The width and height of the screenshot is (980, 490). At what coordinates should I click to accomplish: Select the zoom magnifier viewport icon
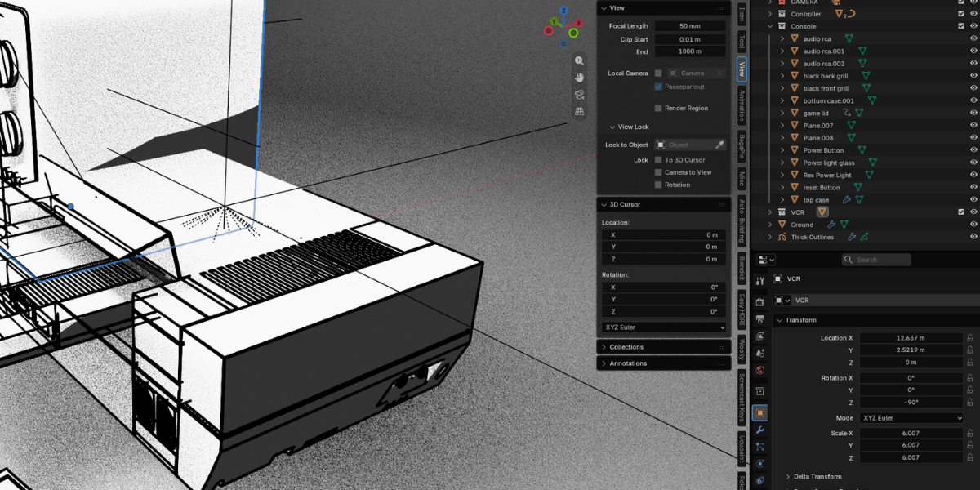pyautogui.click(x=579, y=60)
